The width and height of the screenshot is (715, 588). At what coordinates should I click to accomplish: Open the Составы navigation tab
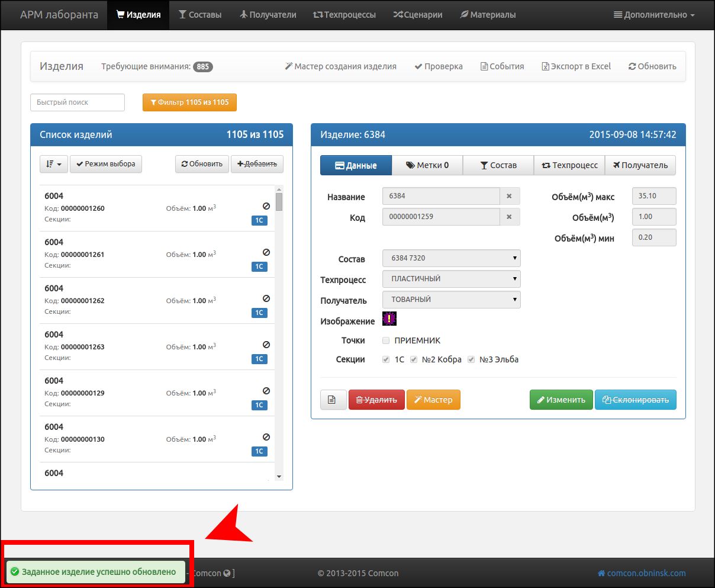200,15
